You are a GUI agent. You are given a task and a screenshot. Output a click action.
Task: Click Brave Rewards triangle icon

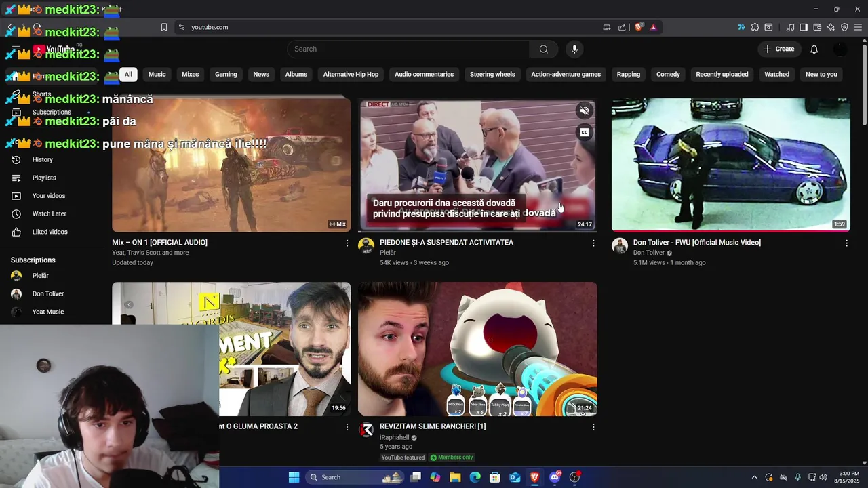click(653, 27)
